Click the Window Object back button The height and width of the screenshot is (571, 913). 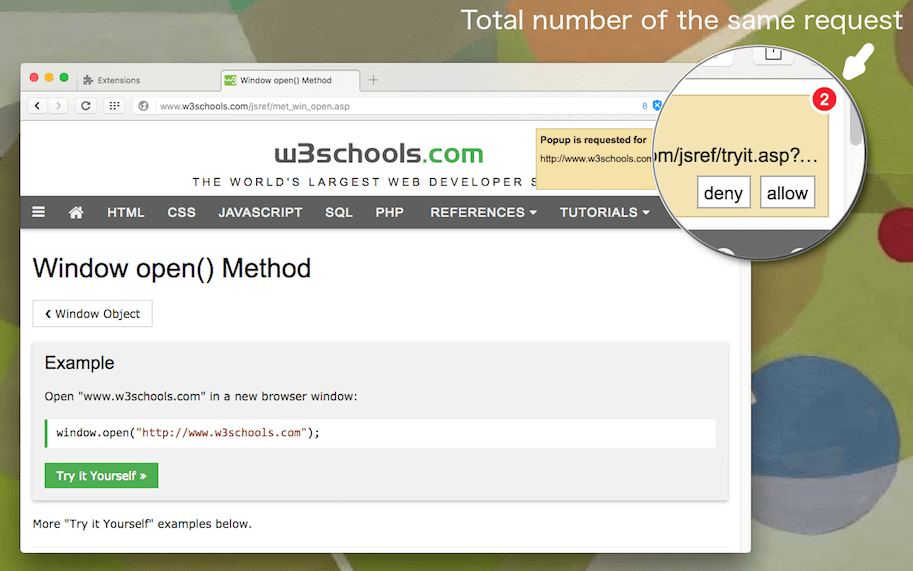[93, 314]
